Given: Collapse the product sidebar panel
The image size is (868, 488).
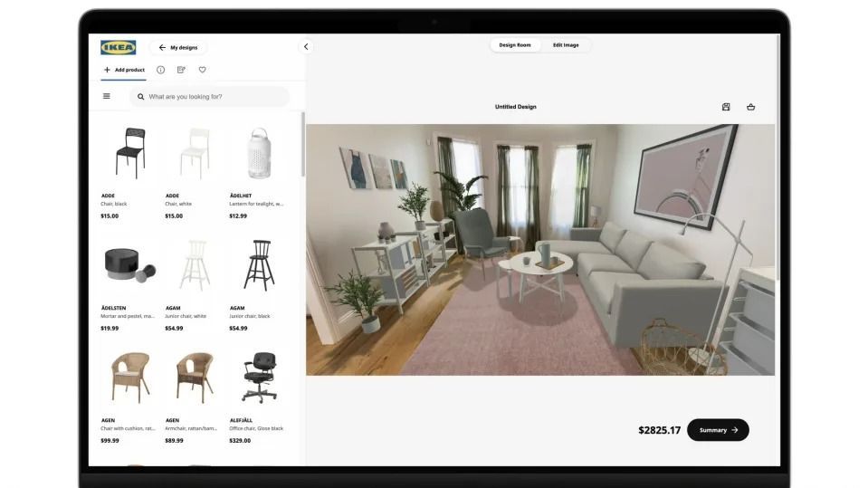Looking at the screenshot, I should tap(306, 47).
